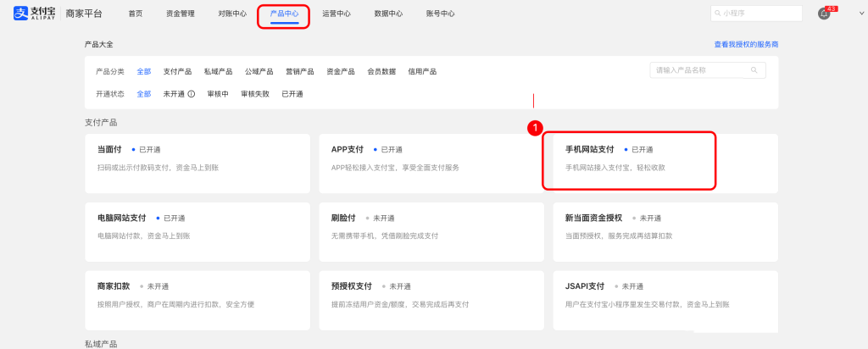868x349 pixels.
Task: Filter activation status by 已开通
Action: click(x=292, y=94)
